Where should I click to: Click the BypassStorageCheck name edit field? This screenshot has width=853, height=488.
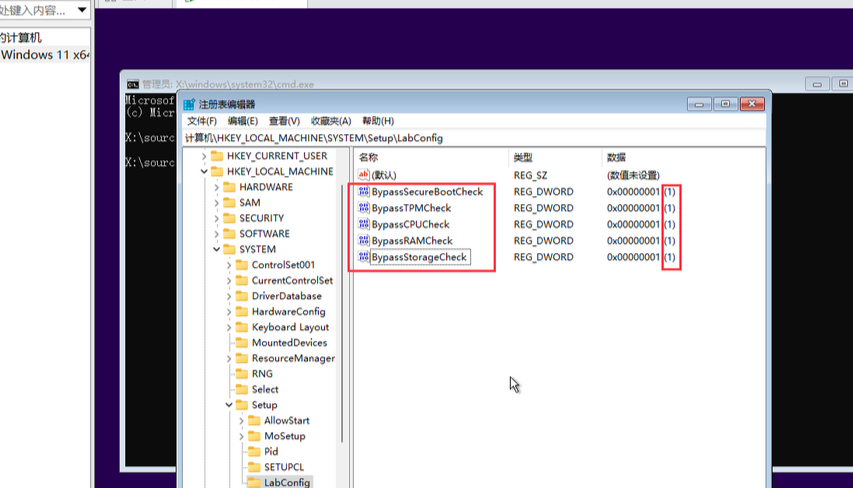pyautogui.click(x=419, y=257)
